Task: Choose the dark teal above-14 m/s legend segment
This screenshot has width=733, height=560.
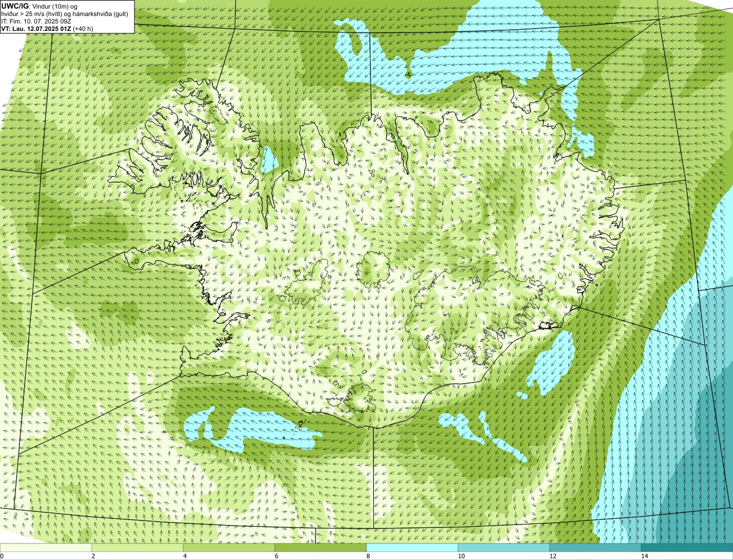Action: [687, 547]
